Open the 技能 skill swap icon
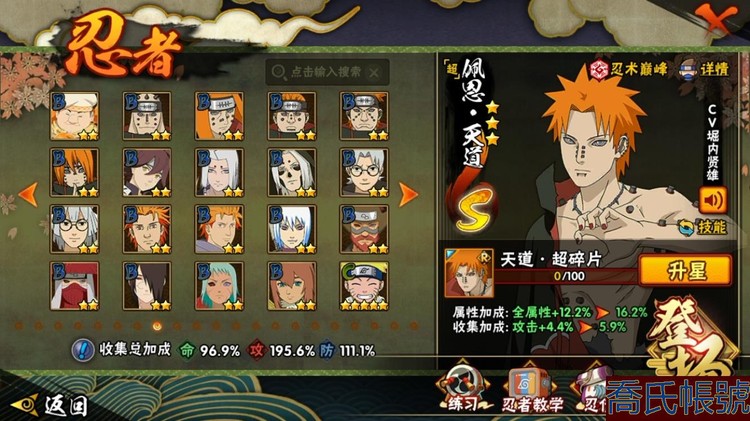Image resolution: width=750 pixels, height=421 pixels. (687, 227)
